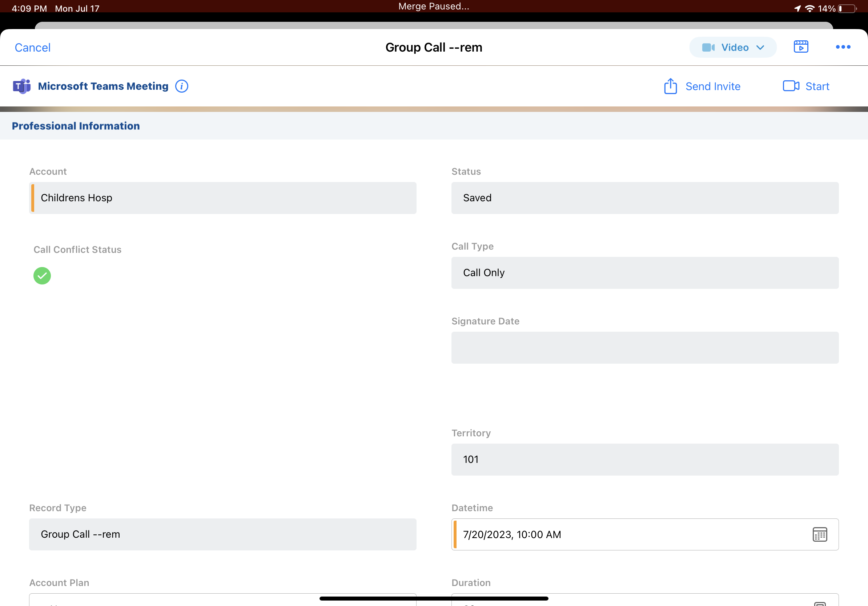This screenshot has width=868, height=606.
Task: Tap the green Call Conflict checkmark
Action: tap(42, 276)
